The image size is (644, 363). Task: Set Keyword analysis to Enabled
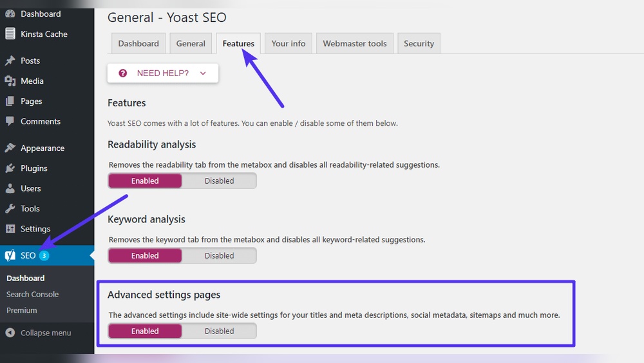pyautogui.click(x=145, y=256)
